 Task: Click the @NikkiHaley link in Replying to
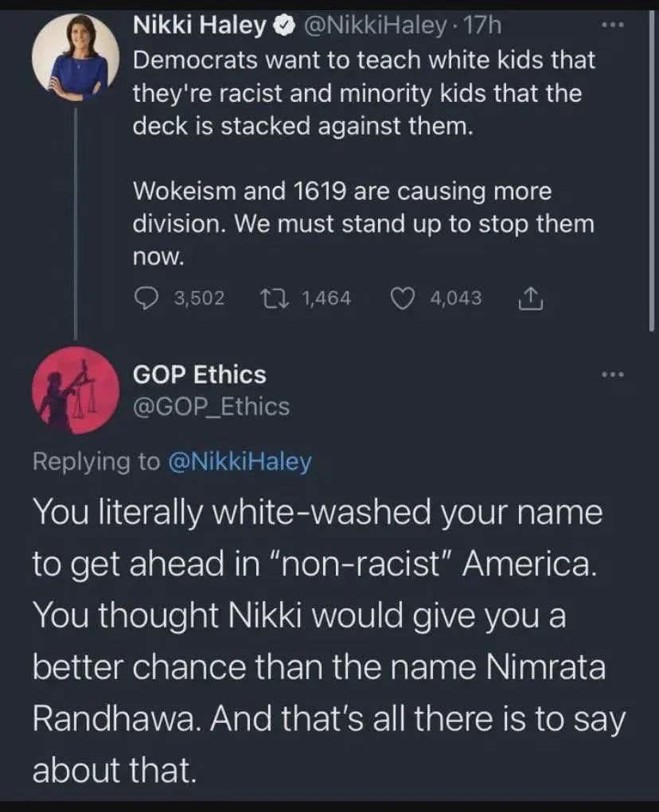click(x=239, y=462)
